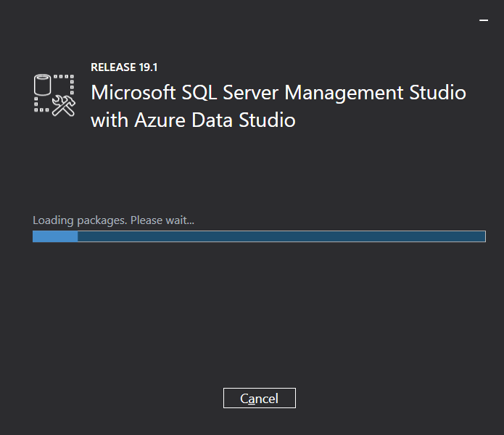Select the "Loading packages. Please wait..." status text
Viewport: 504px width, 435px height.
point(114,220)
